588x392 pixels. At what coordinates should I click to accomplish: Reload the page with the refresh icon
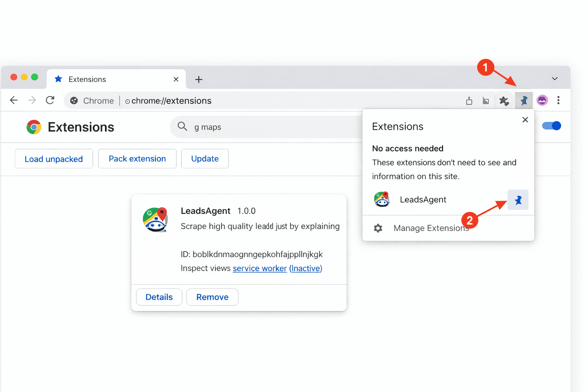pyautogui.click(x=50, y=100)
